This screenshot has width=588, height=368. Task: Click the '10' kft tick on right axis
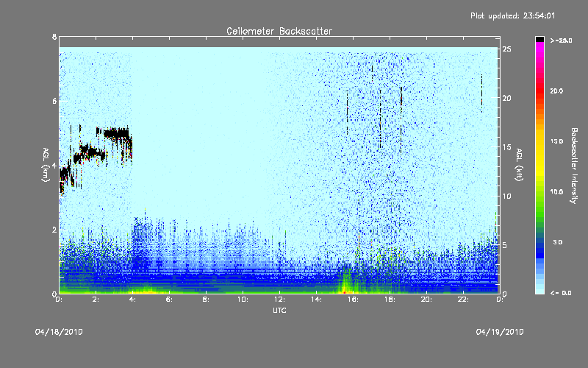pos(506,196)
